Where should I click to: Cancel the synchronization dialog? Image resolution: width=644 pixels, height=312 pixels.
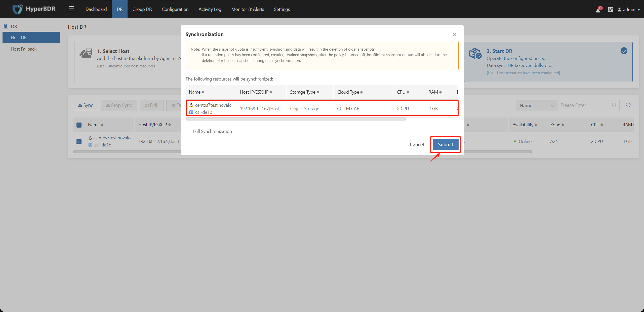(417, 144)
